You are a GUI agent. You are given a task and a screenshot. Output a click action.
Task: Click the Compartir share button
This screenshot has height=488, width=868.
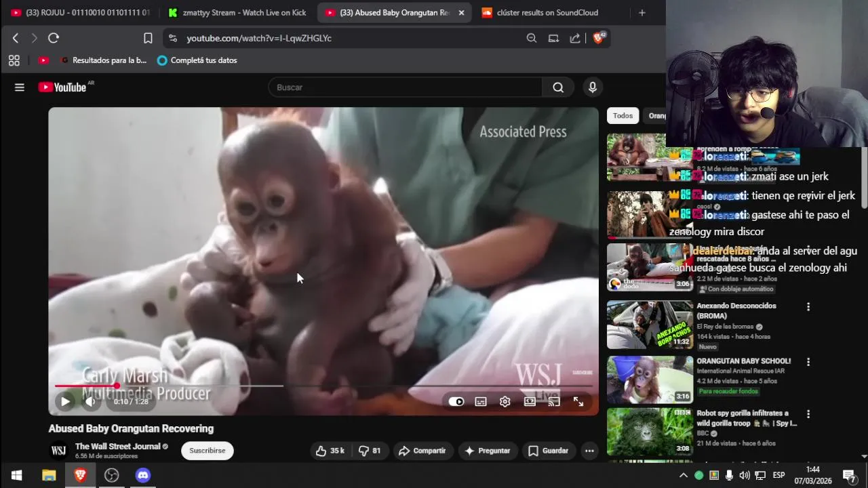click(422, 451)
